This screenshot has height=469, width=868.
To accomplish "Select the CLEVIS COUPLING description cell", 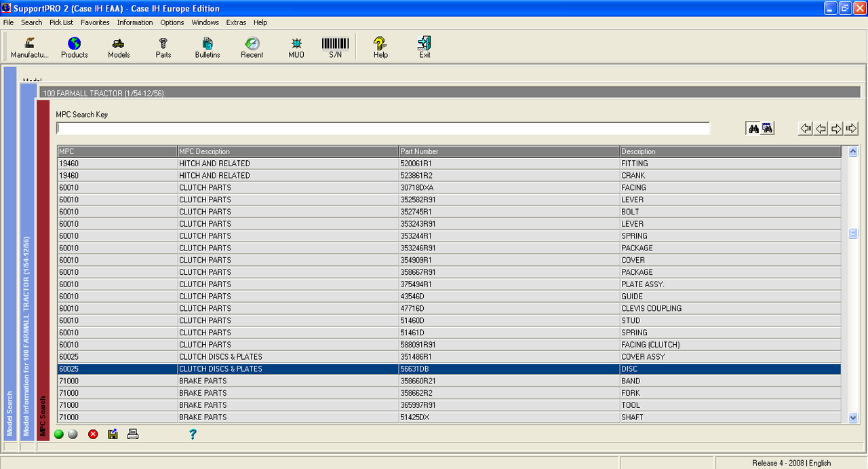I will (730, 309).
